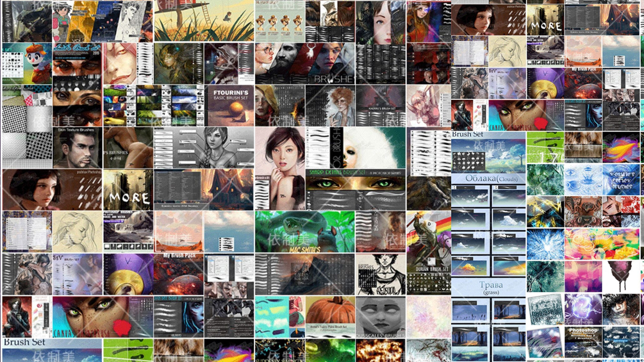644x362 pixels.
Task: Select the curly redhead man portrait thumbnail
Action: (330, 106)
